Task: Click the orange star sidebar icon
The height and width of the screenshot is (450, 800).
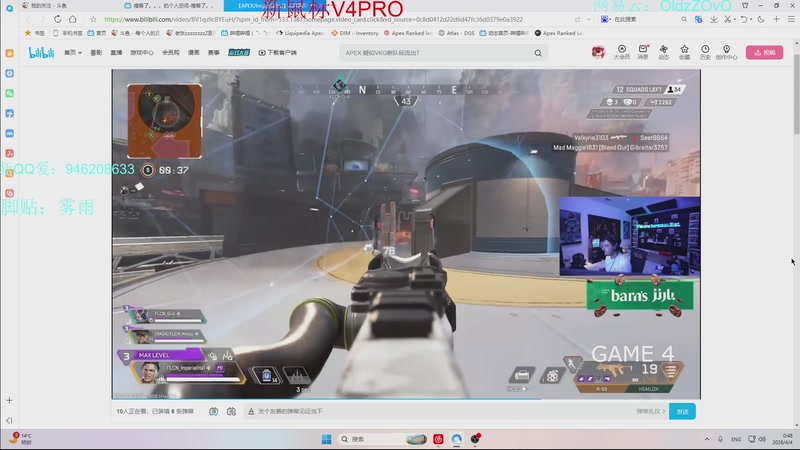Action: [9, 53]
